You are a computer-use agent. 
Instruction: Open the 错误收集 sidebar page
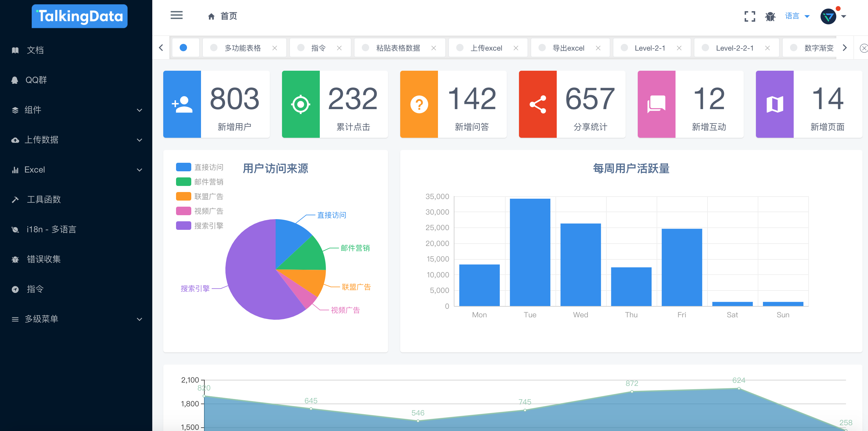pyautogui.click(x=44, y=259)
